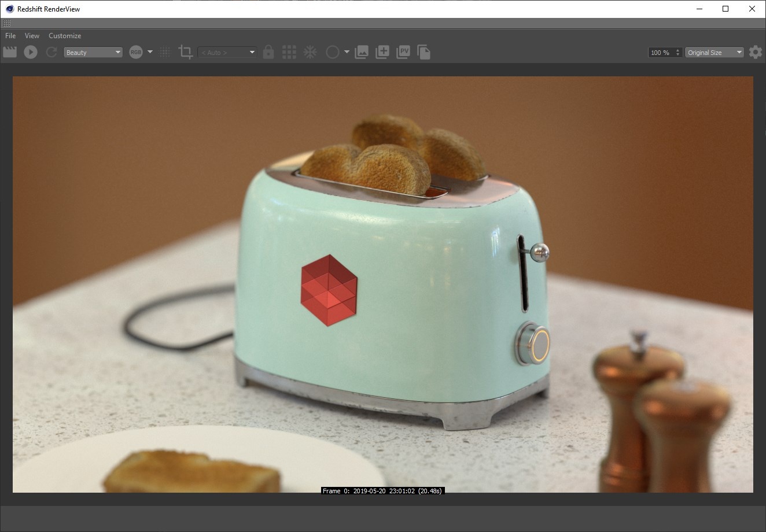Open settings with the gear icon

pyautogui.click(x=755, y=52)
